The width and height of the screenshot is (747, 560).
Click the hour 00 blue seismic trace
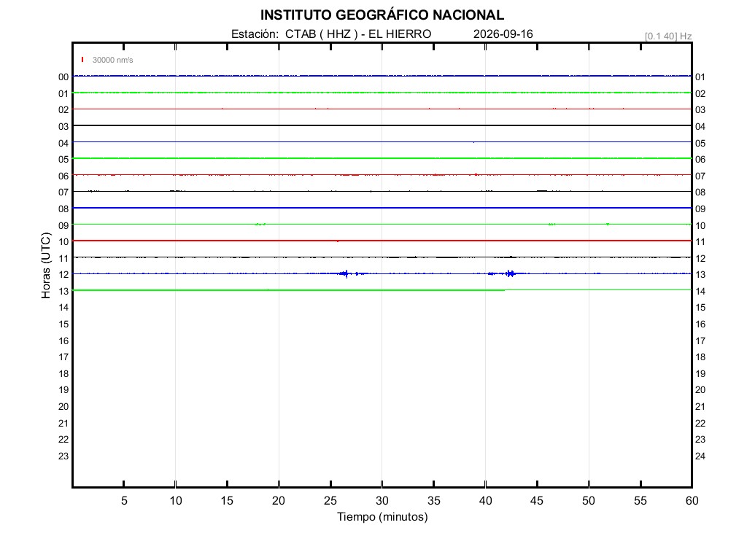tap(382, 76)
